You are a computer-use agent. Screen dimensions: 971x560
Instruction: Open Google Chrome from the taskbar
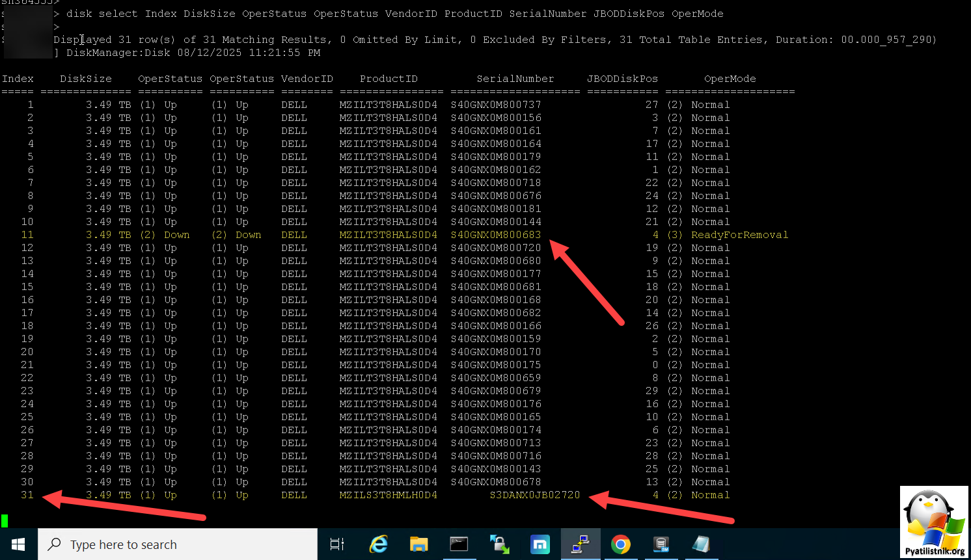pos(621,544)
